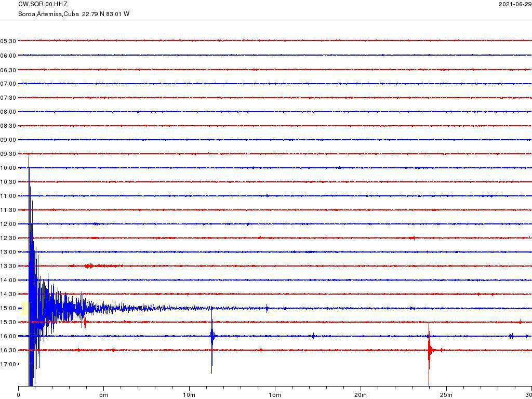This screenshot has height=399, width=532.
Task: Select the 08:30 time label
Action: tap(8, 126)
